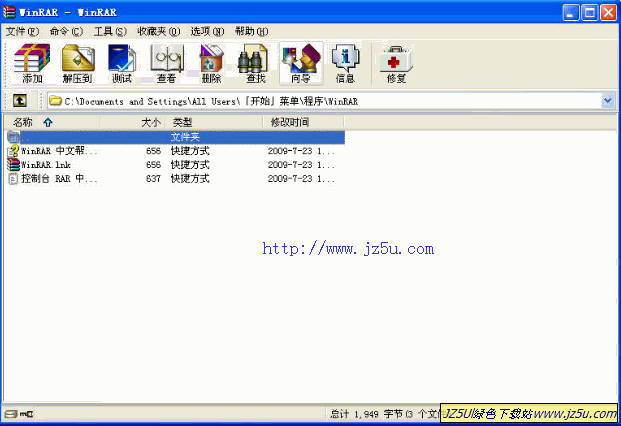Sort by 类型 column header
Image resolution: width=621 pixels, height=426 pixels.
pyautogui.click(x=214, y=122)
